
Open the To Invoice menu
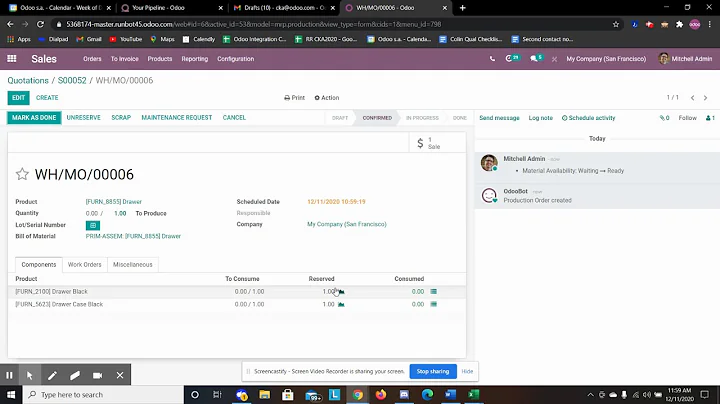124,59
